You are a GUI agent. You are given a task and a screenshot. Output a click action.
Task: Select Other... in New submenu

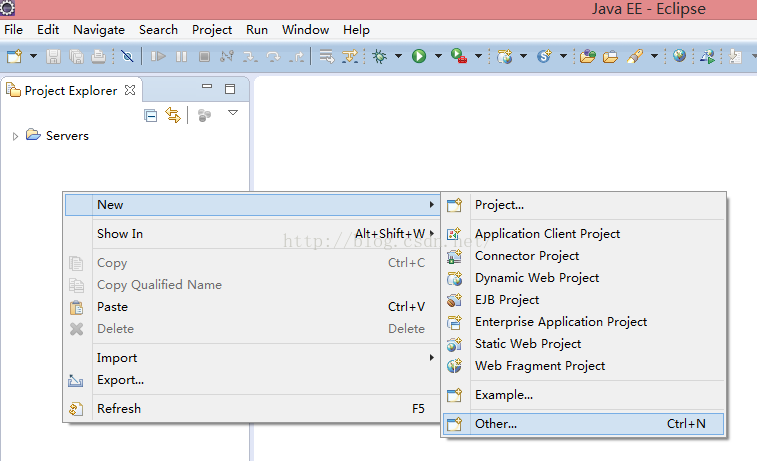(x=584, y=424)
